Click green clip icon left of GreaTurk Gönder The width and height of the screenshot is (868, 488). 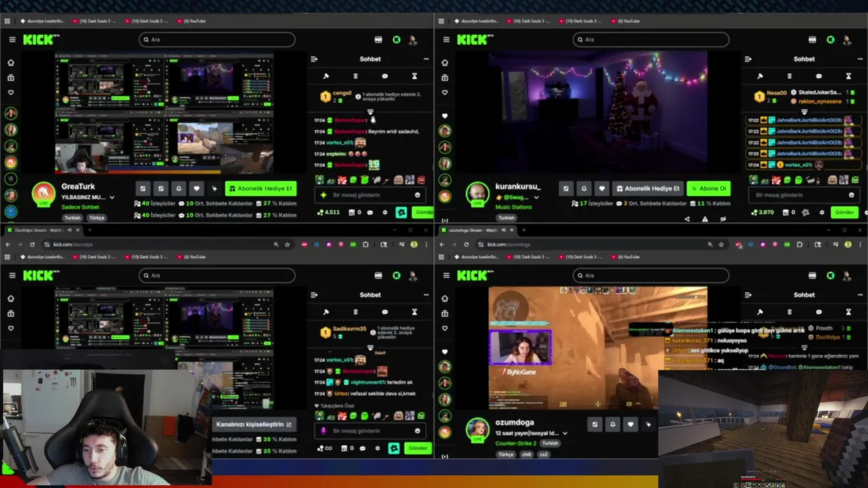click(401, 212)
